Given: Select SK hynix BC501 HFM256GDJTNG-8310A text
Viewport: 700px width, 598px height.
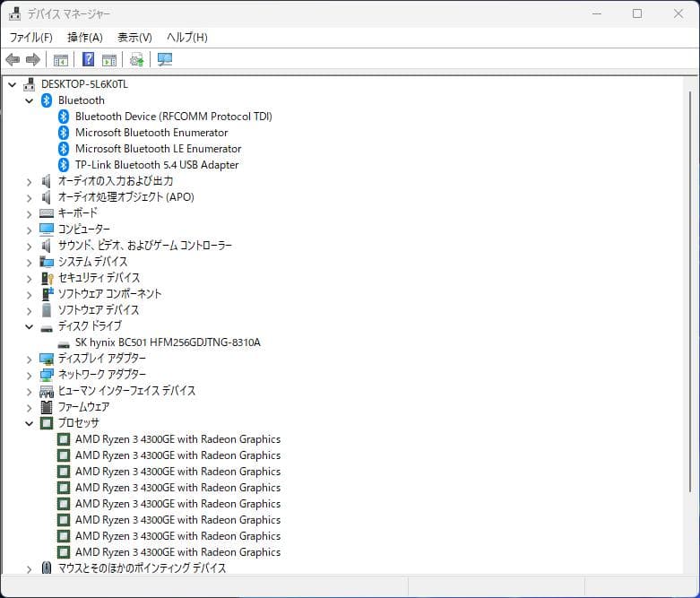Looking at the screenshot, I should click(x=168, y=342).
